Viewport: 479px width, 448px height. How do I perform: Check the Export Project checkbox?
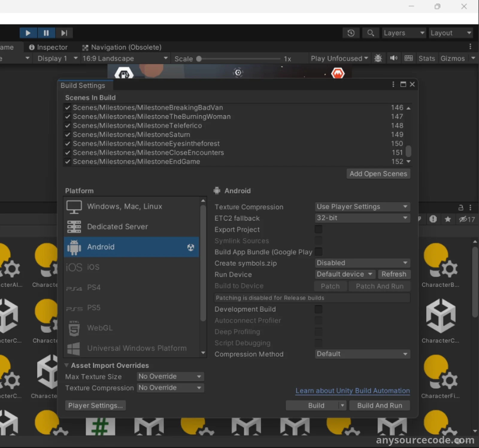pos(319,230)
